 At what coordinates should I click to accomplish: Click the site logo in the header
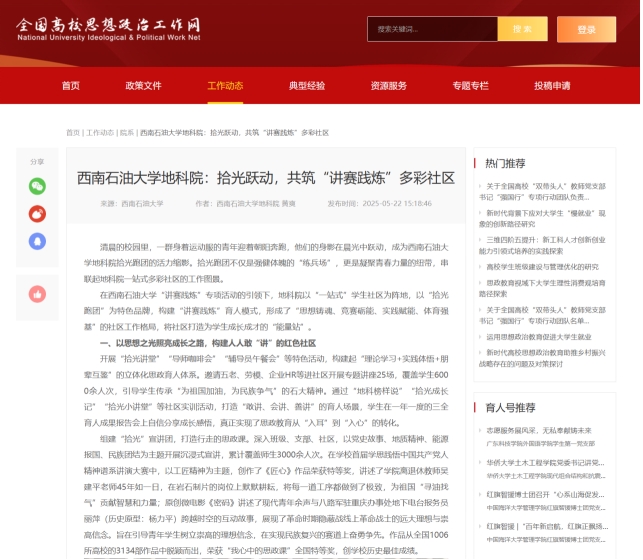click(108, 29)
